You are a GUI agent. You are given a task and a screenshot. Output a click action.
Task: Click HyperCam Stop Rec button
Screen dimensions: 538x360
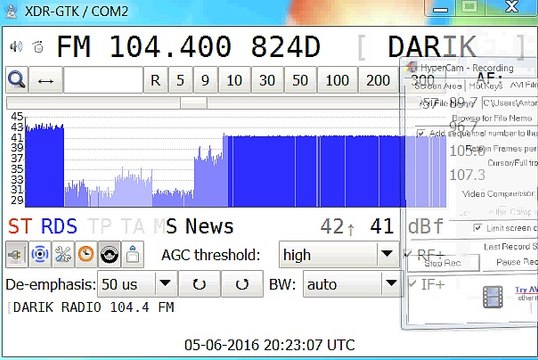point(443,263)
